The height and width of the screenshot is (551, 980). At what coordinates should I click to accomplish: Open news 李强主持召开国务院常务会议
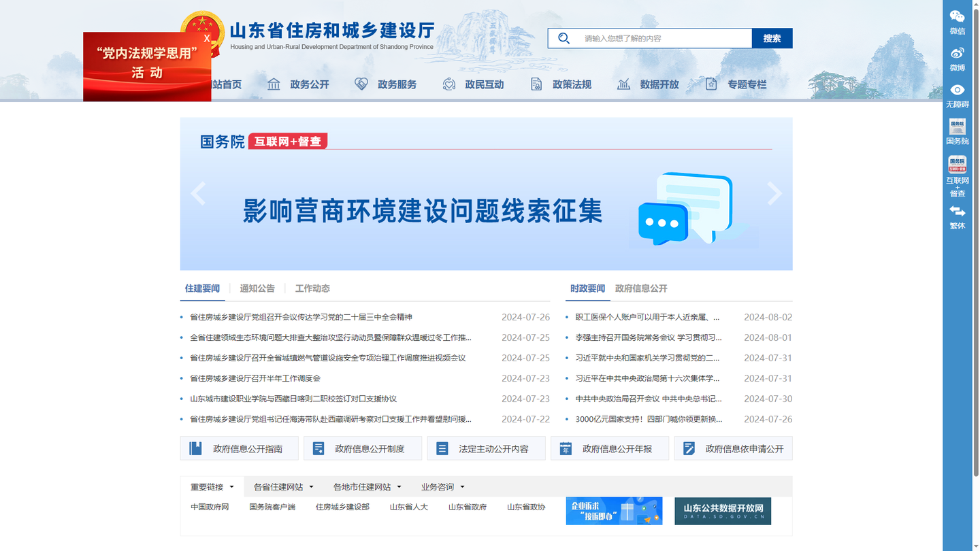point(649,337)
